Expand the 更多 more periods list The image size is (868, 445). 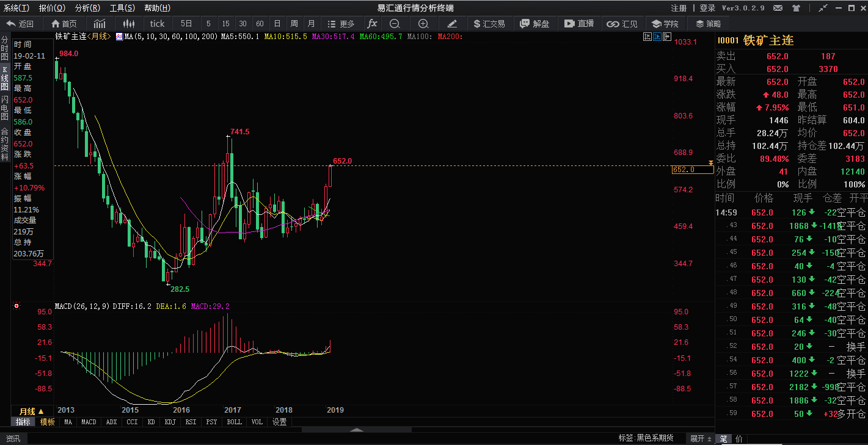[x=341, y=24]
